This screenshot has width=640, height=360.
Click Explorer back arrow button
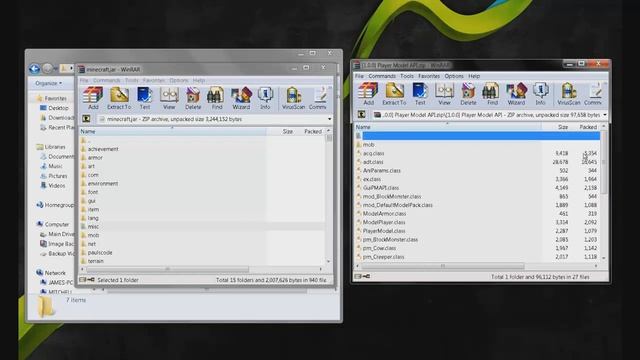click(x=34, y=69)
